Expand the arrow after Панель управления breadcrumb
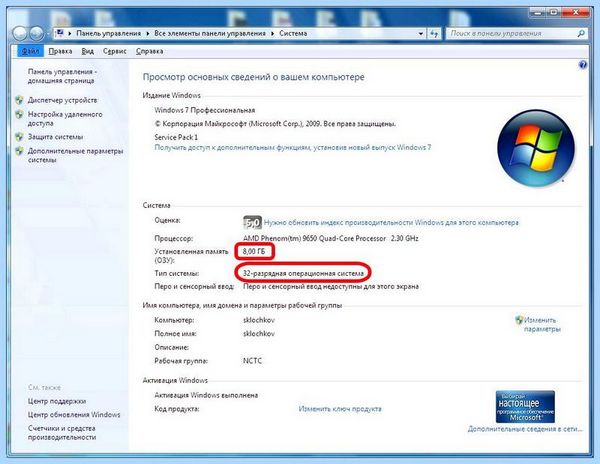Image resolution: width=600 pixels, height=464 pixels. click(x=148, y=34)
